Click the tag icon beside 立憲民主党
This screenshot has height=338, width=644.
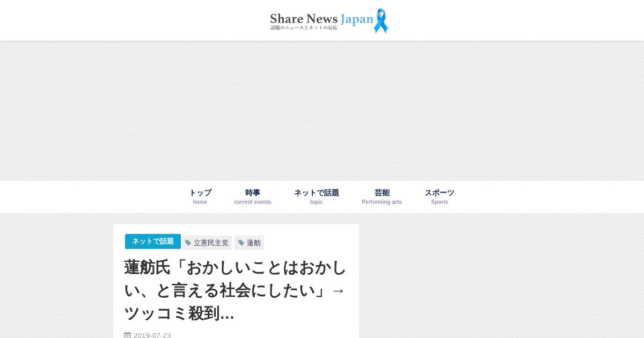click(188, 243)
